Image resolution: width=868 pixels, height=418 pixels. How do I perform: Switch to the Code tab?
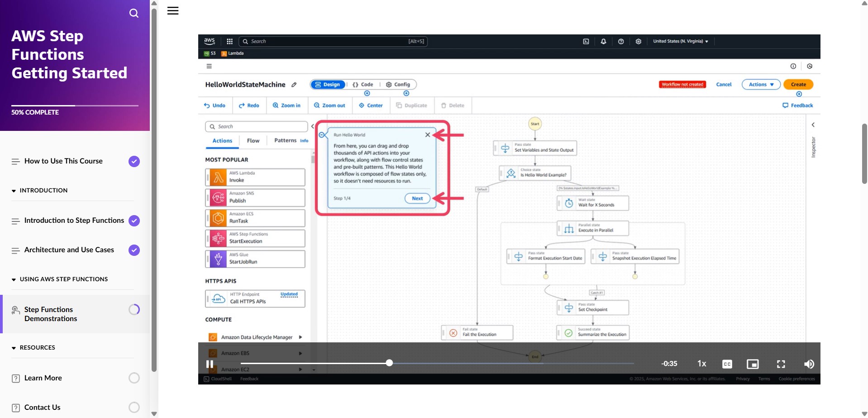pyautogui.click(x=363, y=85)
